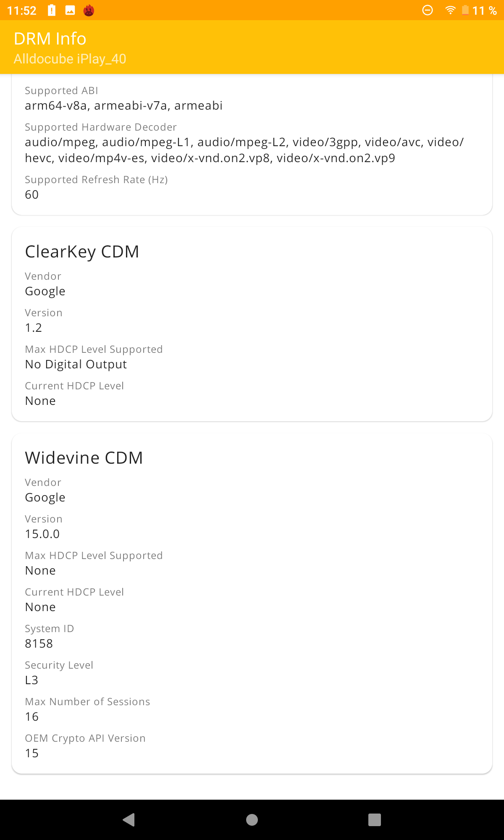504x840 pixels.
Task: Tap the No Digital Output HDCP value
Action: [x=76, y=364]
